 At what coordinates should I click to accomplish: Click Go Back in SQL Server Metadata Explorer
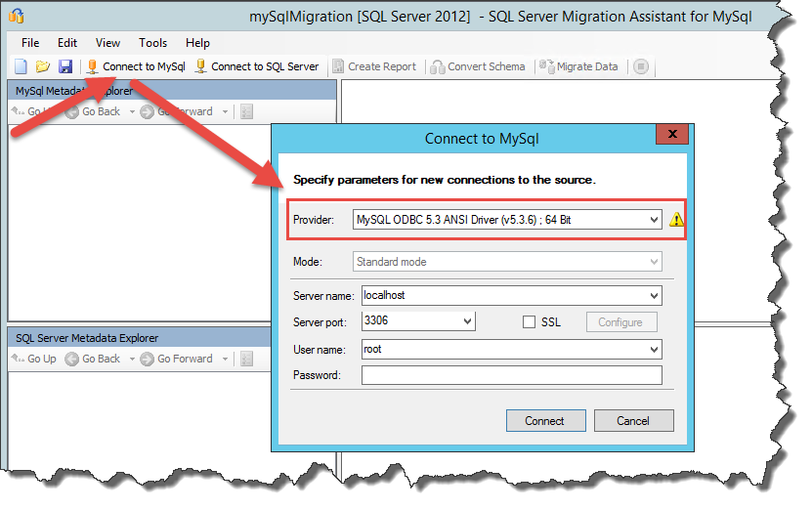coord(93,359)
